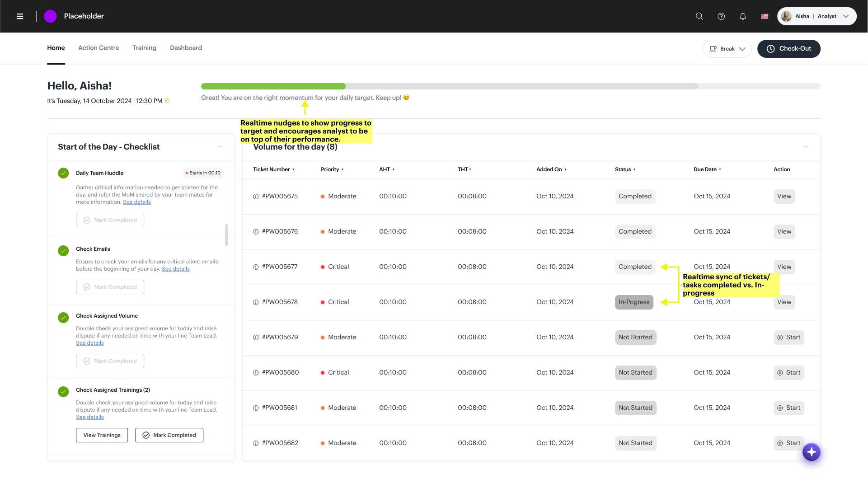Mark Daily Team Huddle as completed
This screenshot has height=488, width=868.
[110, 220]
